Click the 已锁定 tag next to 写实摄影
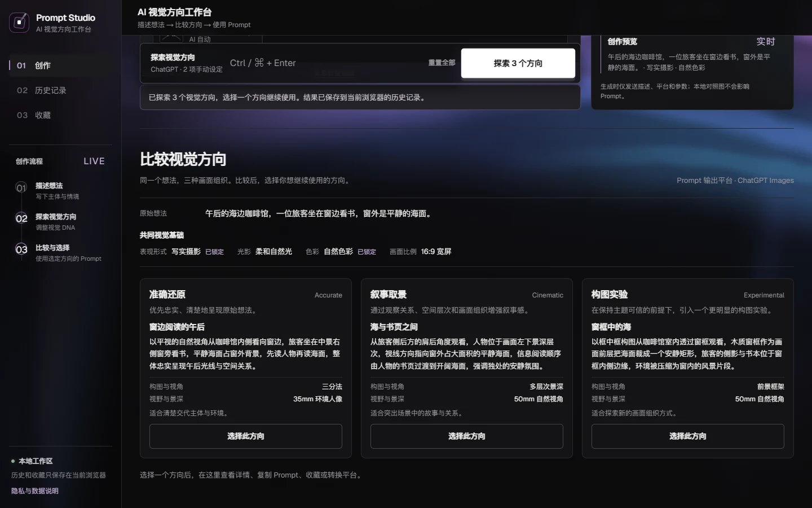Viewport: 812px width, 508px height. tap(214, 252)
